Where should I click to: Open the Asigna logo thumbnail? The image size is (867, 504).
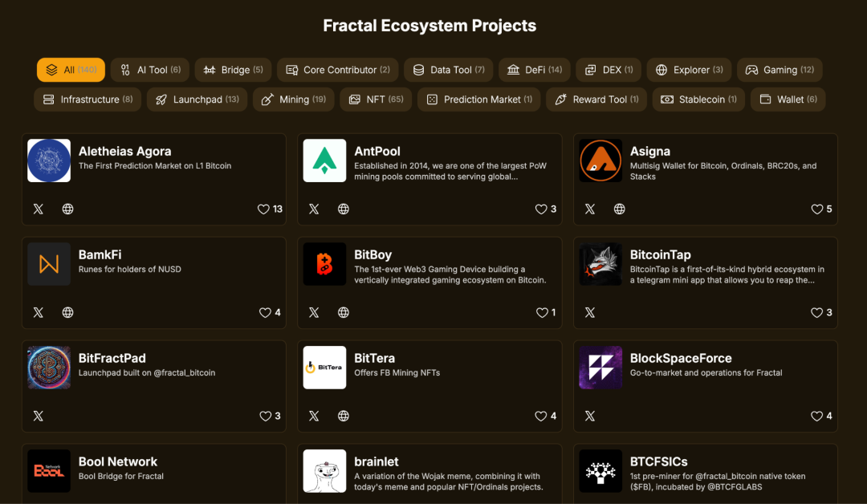600,161
